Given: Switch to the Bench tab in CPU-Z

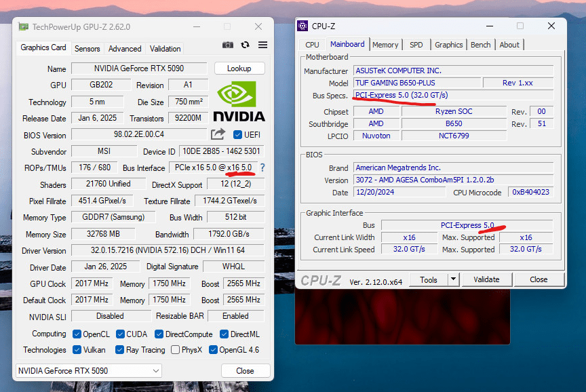Looking at the screenshot, I should pyautogui.click(x=480, y=45).
